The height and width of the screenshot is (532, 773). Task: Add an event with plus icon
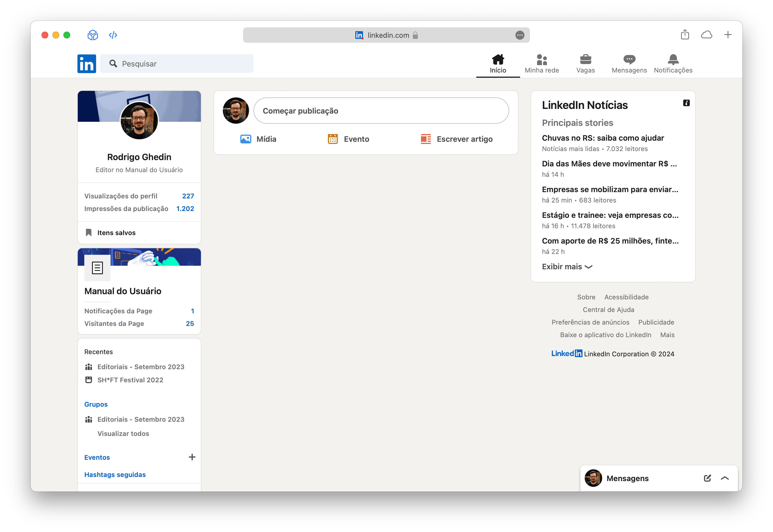point(192,457)
